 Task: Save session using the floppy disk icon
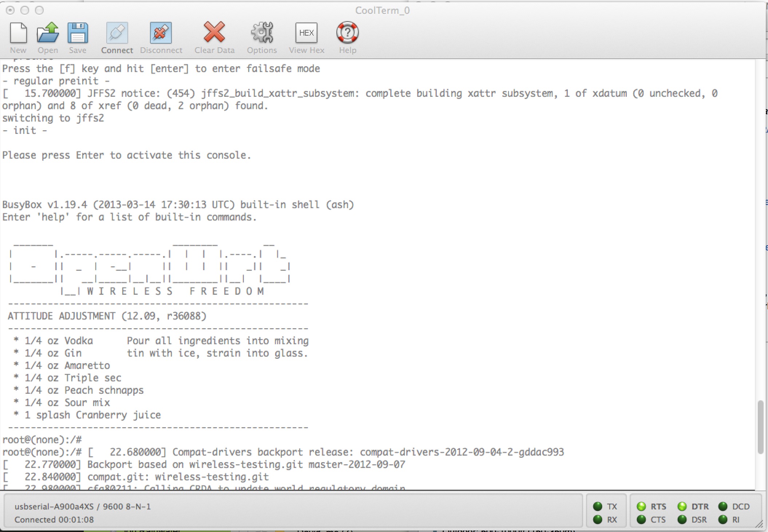tap(78, 33)
